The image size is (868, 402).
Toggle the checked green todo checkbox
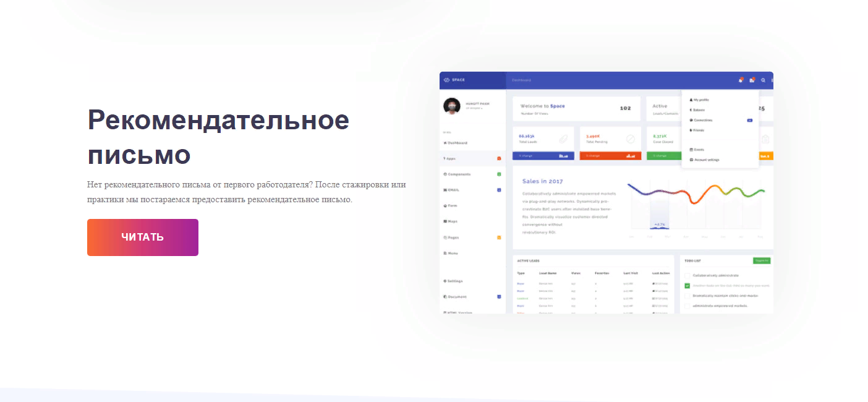[x=687, y=286]
